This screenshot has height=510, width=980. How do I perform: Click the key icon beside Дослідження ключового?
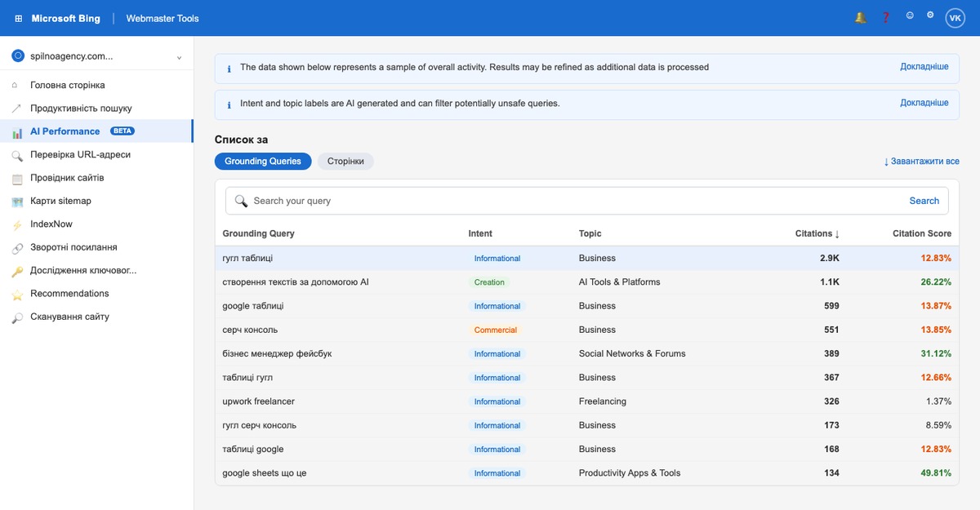point(16,271)
